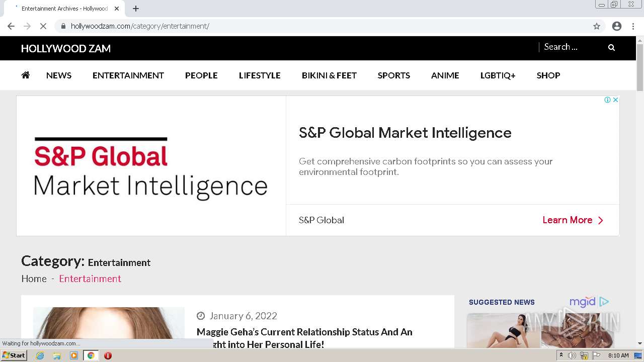The height and width of the screenshot is (362, 644).
Task: Open the LIFESTYLE menu item
Action: (x=260, y=75)
